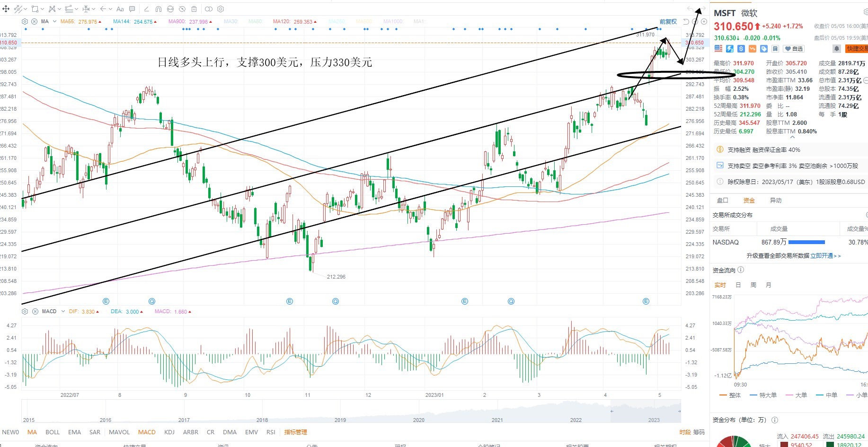Click the E earnings marker near November

click(x=290, y=301)
